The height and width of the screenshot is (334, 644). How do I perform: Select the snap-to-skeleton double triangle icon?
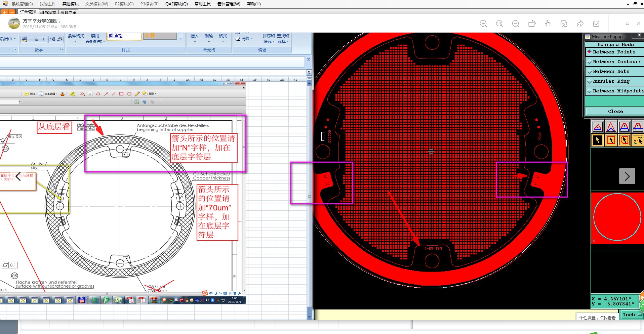pos(611,127)
